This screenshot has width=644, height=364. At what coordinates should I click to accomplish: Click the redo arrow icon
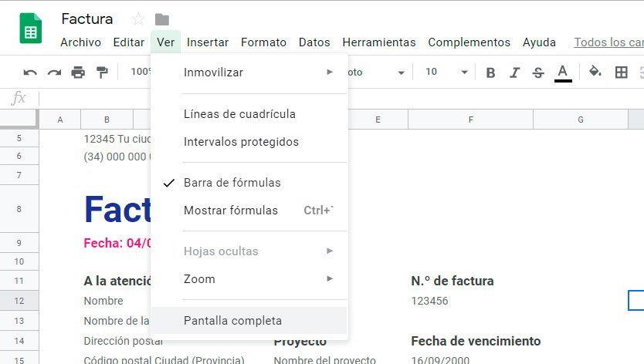tap(54, 72)
